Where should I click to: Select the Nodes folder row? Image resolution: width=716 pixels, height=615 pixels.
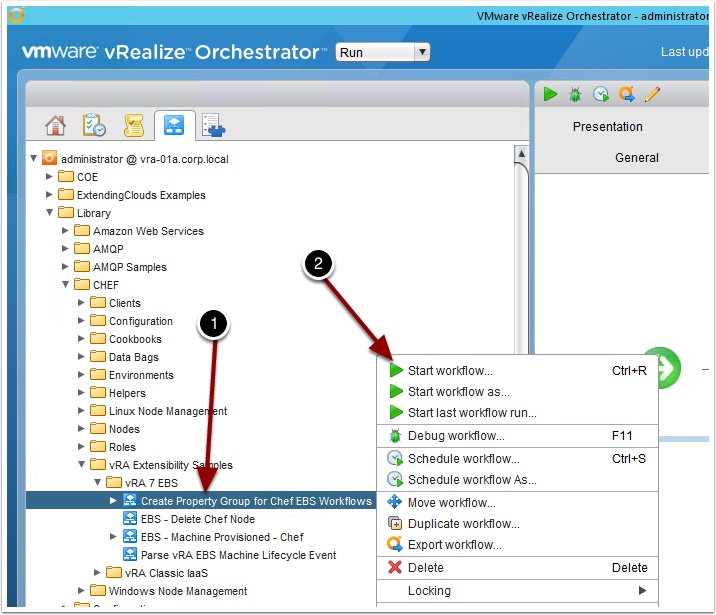pos(124,429)
